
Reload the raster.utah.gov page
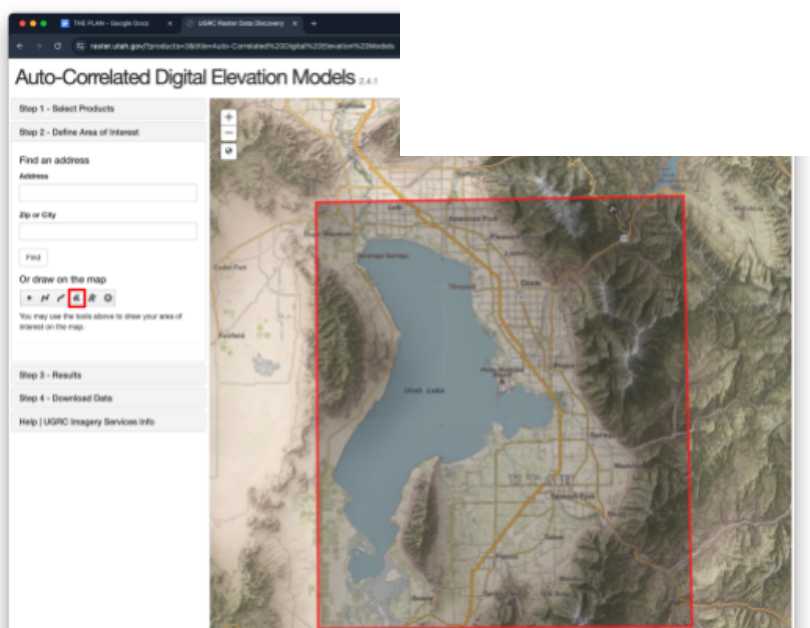point(57,46)
